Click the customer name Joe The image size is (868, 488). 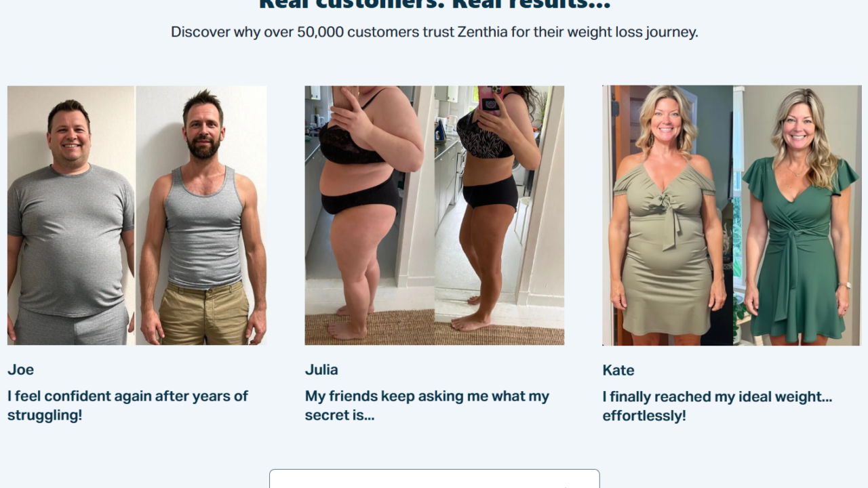[20, 369]
